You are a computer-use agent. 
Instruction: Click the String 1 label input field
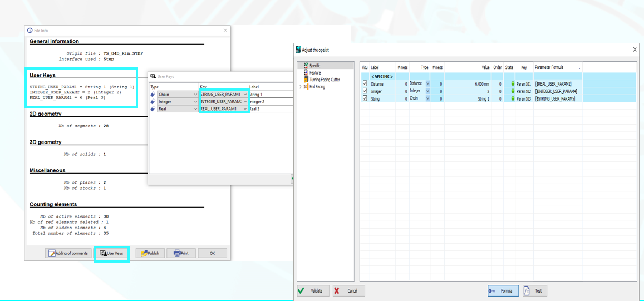271,95
